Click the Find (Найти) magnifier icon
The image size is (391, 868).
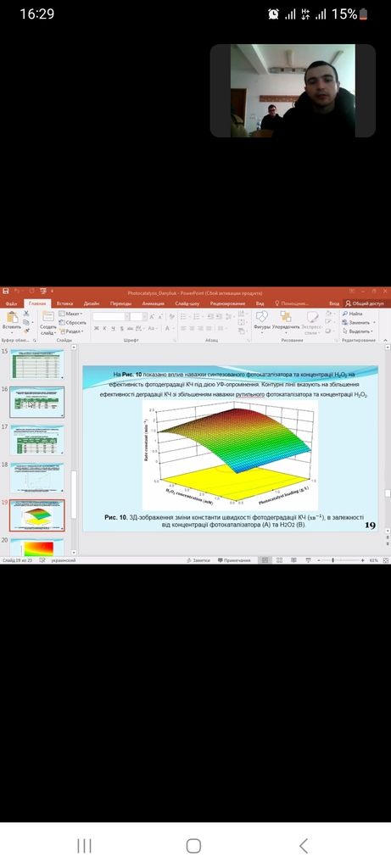tap(345, 314)
